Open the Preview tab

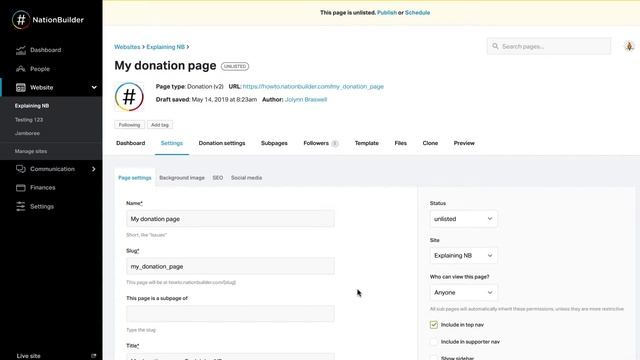pyautogui.click(x=464, y=143)
